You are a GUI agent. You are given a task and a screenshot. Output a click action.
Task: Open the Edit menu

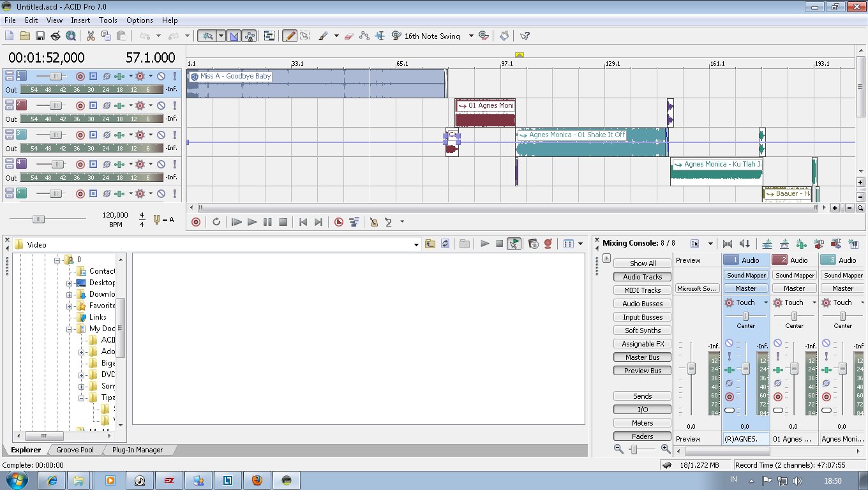click(x=31, y=20)
